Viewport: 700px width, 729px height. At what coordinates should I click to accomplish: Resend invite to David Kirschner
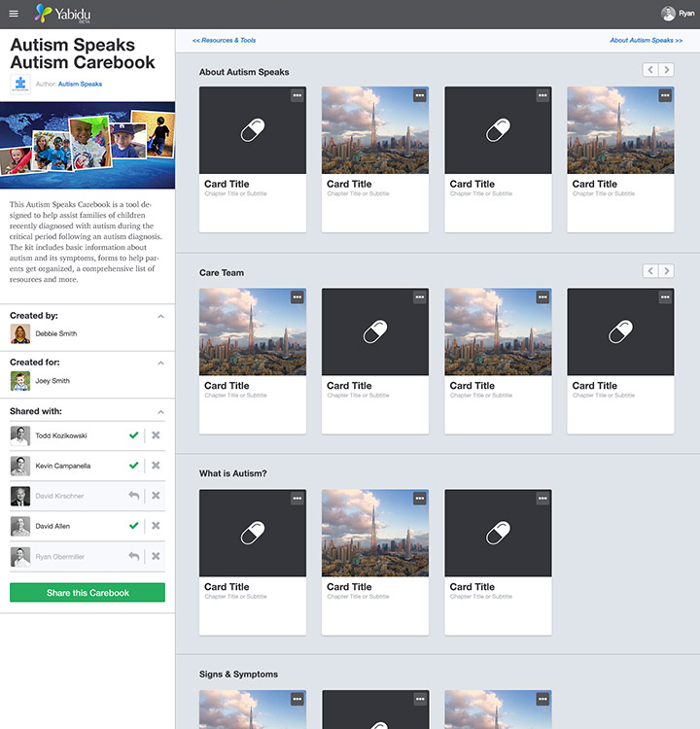(x=134, y=496)
